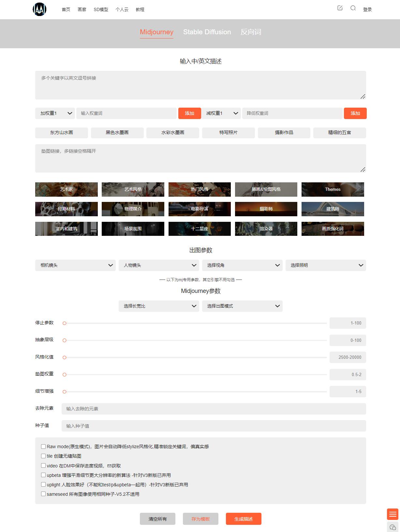Open the 选择视角 dropdown
Image resolution: width=400 pixels, height=532 pixels.
pos(242,265)
